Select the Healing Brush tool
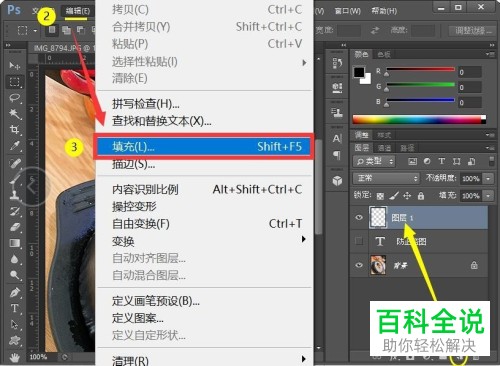The width and height of the screenshot is (500, 366). (x=15, y=163)
